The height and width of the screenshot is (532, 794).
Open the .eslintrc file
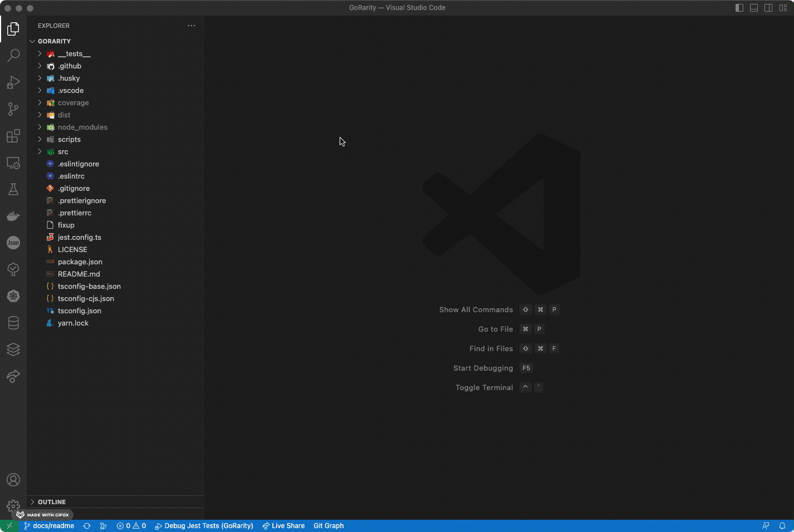pyautogui.click(x=115, y=176)
